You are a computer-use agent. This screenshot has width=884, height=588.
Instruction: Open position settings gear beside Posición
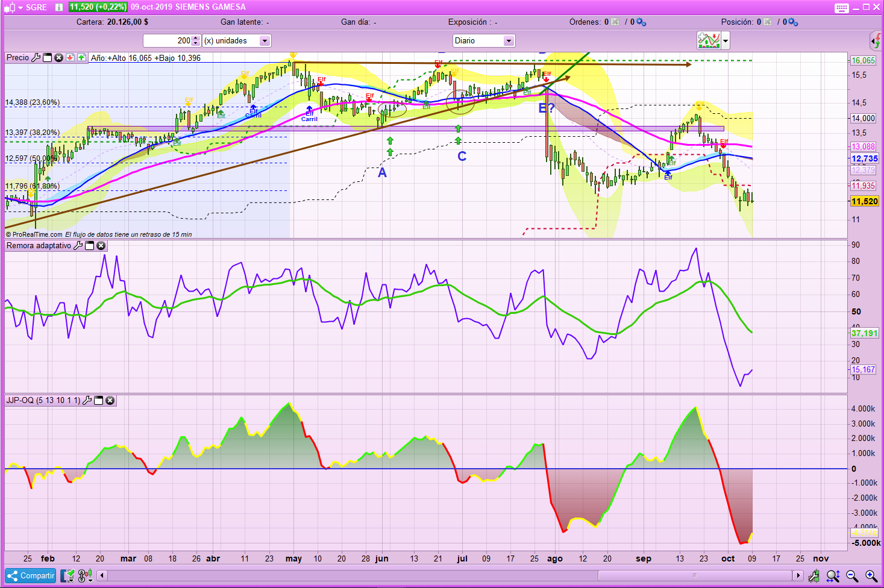[x=793, y=22]
